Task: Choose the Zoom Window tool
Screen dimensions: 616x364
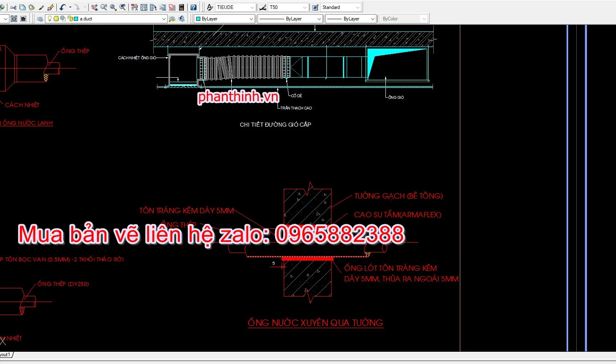Action: pos(113,7)
